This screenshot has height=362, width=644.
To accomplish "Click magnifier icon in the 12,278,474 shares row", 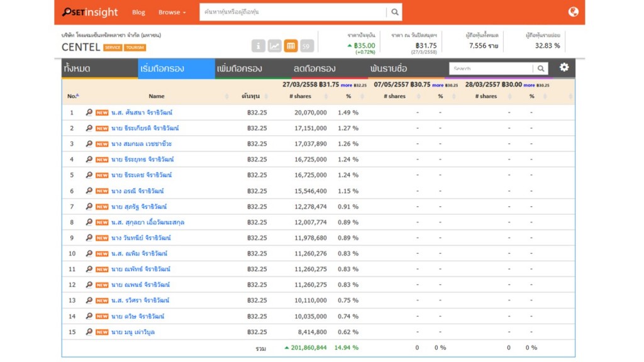I will tap(89, 206).
